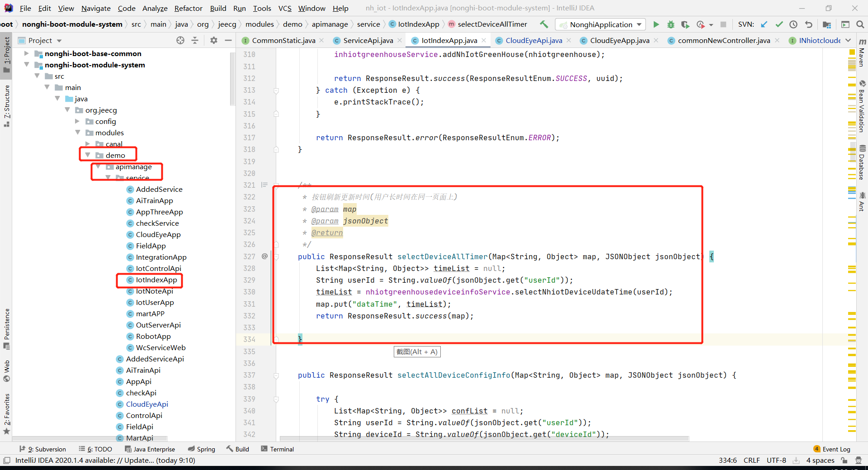Hide the Project panel with the minus icon
Image resolution: width=868 pixels, height=470 pixels.
click(x=228, y=40)
